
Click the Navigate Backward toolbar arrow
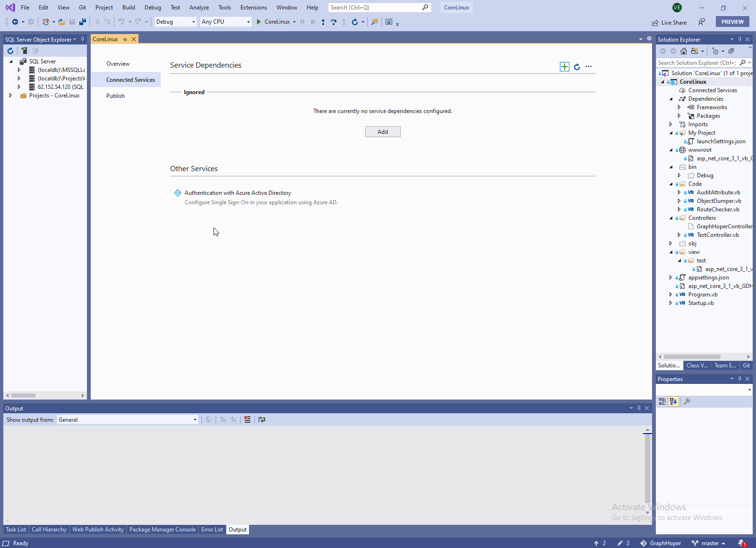[x=15, y=22]
